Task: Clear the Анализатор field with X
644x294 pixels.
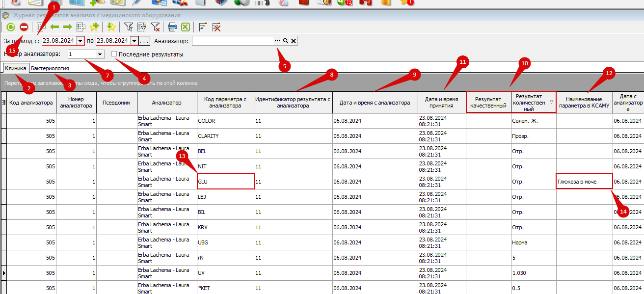Action: click(293, 41)
